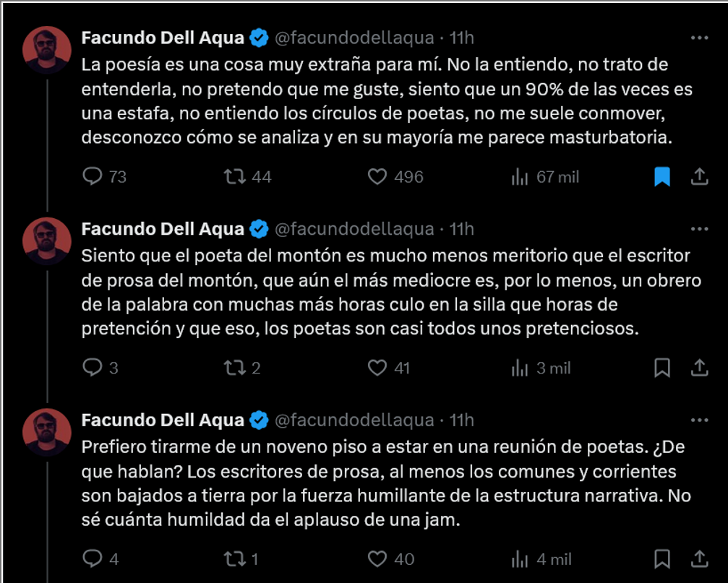Like the tweet with 496 likes
The height and width of the screenshot is (583, 728).
(377, 176)
